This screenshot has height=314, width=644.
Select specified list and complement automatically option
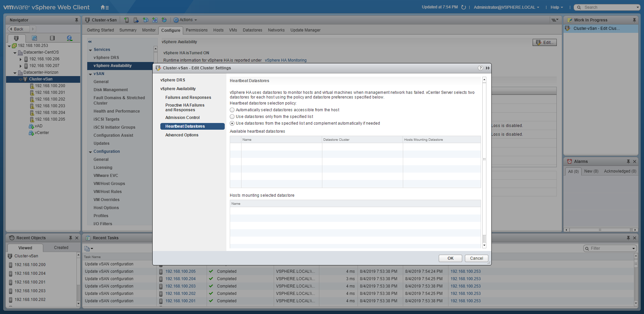(x=232, y=123)
